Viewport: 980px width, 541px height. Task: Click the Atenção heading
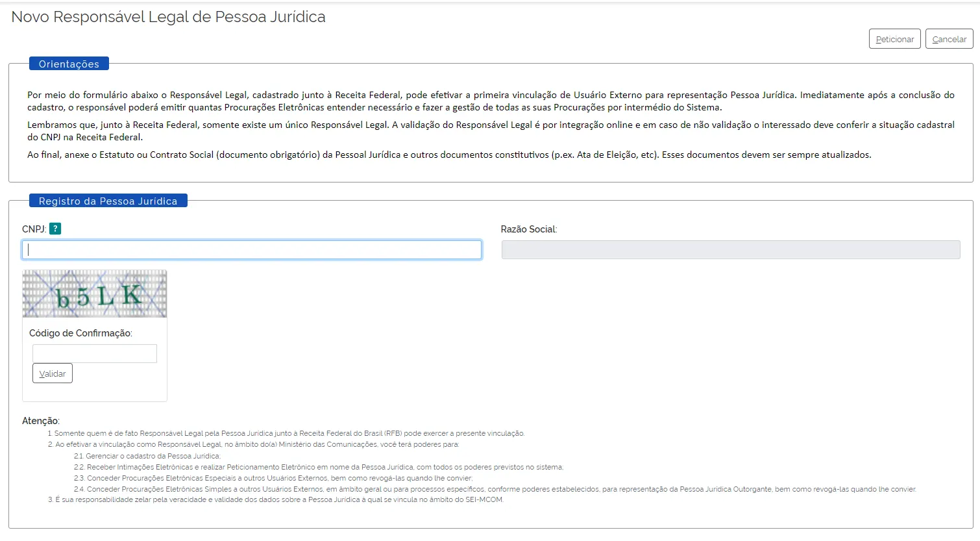point(40,421)
